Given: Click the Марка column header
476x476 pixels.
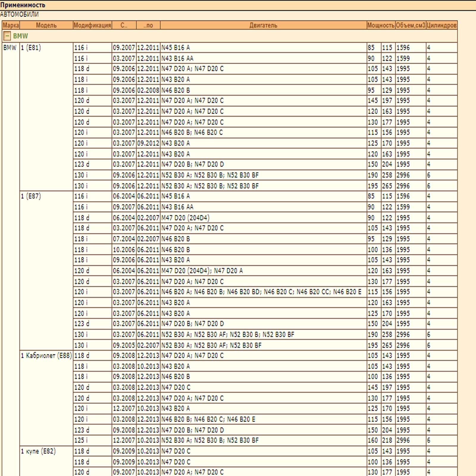Looking at the screenshot, I should (11, 25).
